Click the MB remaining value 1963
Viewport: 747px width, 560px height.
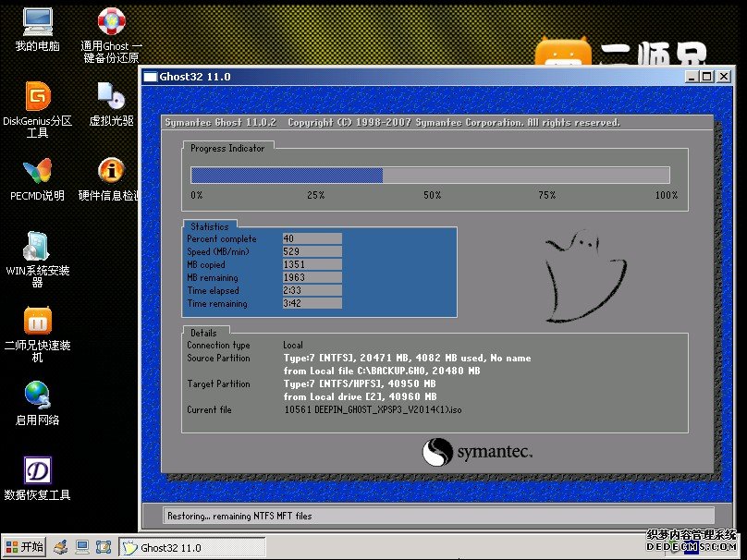coord(312,277)
